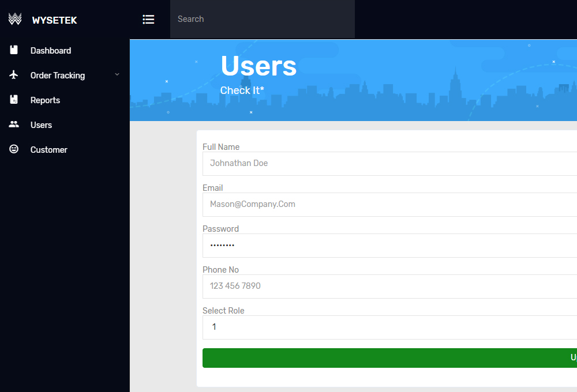
Task: Open the Dashboard menu item
Action: coord(51,51)
